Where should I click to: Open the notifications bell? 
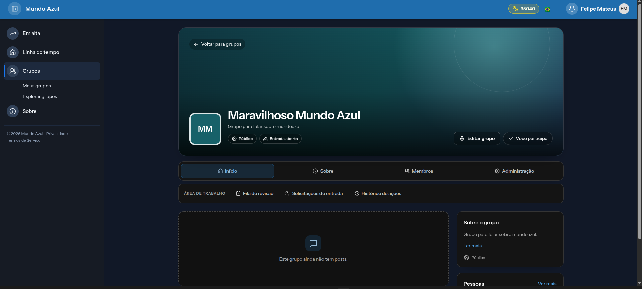click(572, 9)
